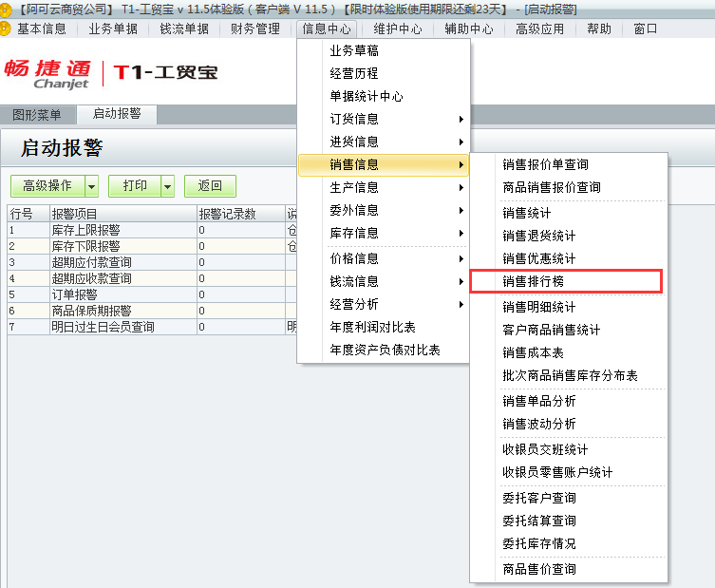
Task: Open the 财务管理 menu
Action: [254, 29]
